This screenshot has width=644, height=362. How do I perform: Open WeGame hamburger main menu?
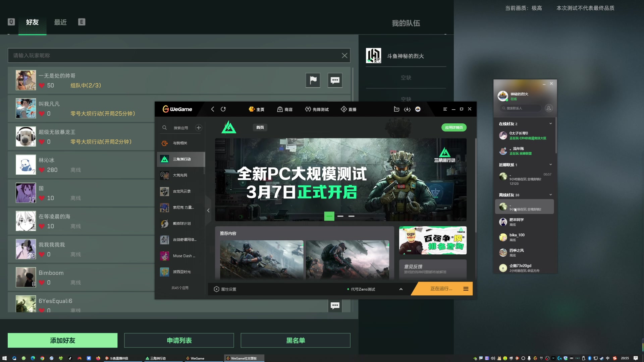coord(445,109)
